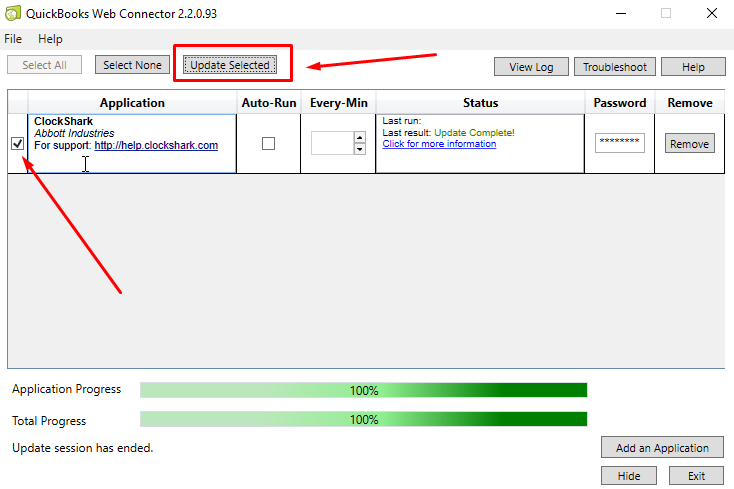Image resolution: width=734 pixels, height=489 pixels.
Task: Increase the Every-Min value with up arrow
Action: (x=360, y=137)
